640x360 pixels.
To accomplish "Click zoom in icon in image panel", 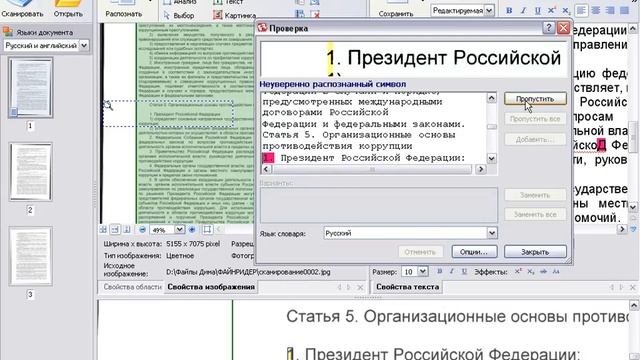I will [x=192, y=230].
